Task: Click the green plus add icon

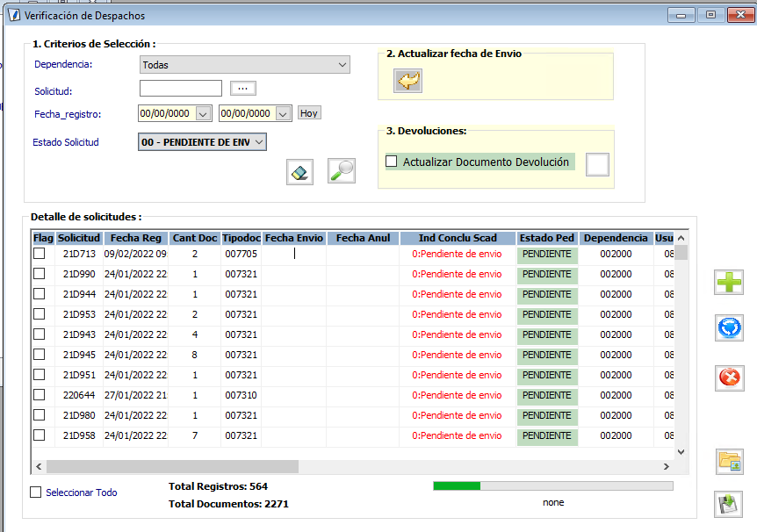Action: click(729, 282)
